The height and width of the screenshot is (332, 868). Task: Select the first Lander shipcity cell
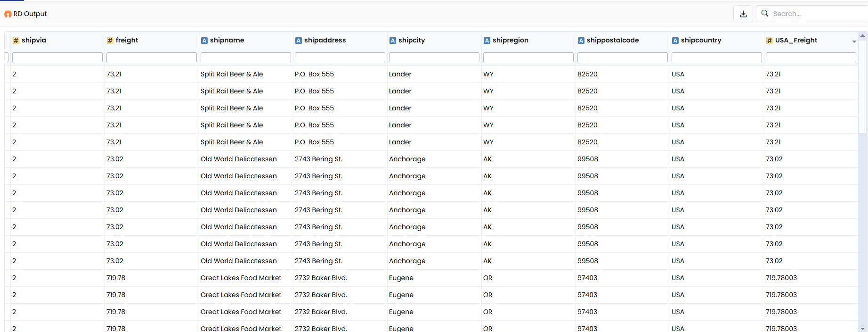[x=400, y=74]
